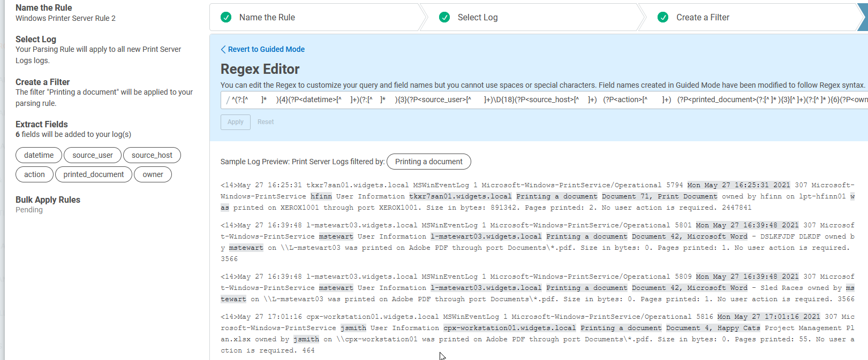The width and height of the screenshot is (868, 360).
Task: Select the action field tag
Action: click(34, 174)
